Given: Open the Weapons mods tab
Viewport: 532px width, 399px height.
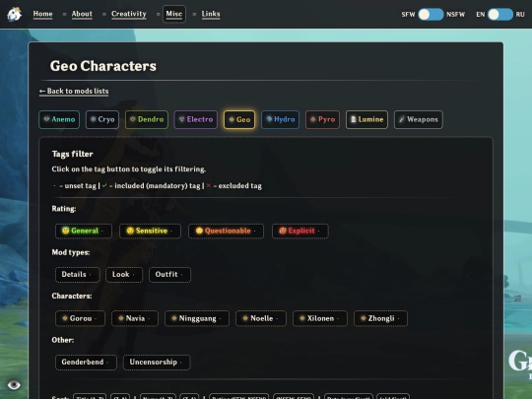Looking at the screenshot, I should (419, 119).
